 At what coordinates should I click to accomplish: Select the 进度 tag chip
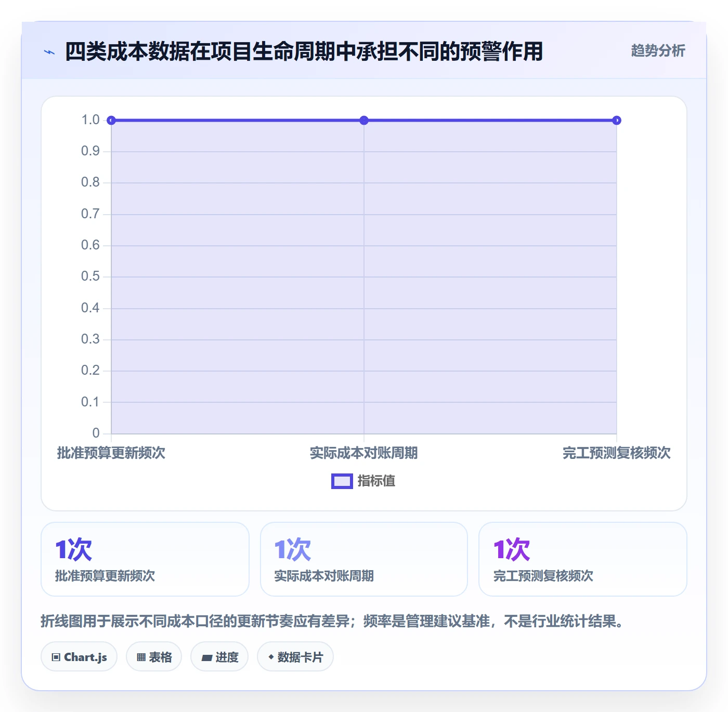[219, 657]
